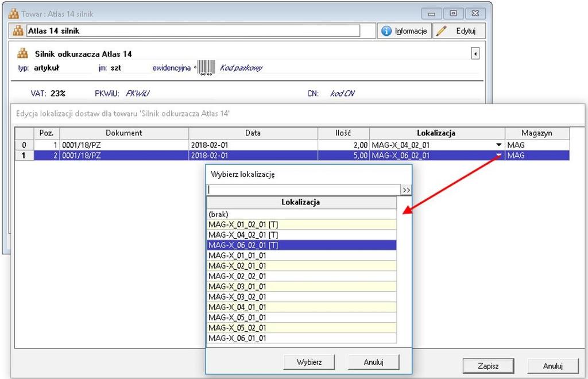Image resolution: width=588 pixels, height=379 pixels.
Task: Click the Lokalizacja header in the popup list
Action: pos(301,202)
